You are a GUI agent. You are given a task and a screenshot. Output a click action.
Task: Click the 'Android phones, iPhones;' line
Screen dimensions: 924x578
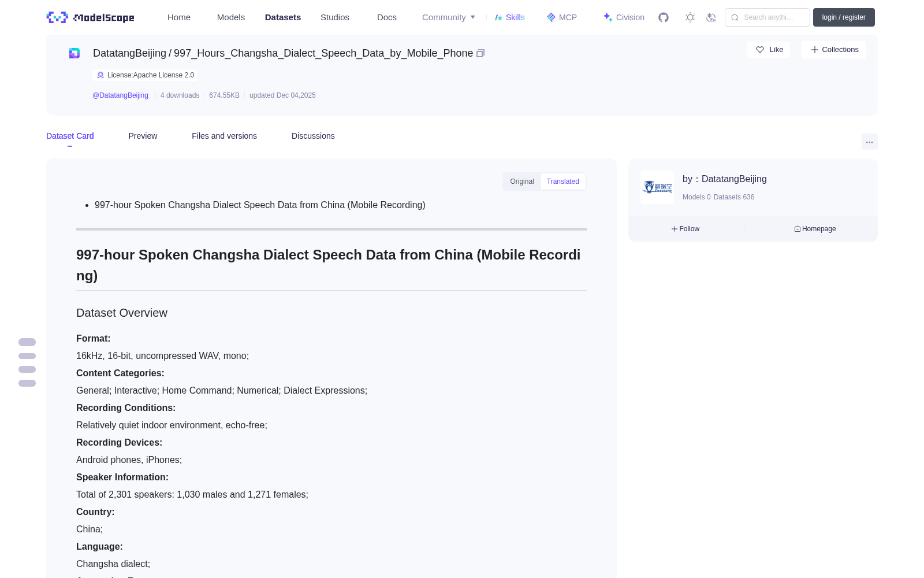[x=129, y=460]
